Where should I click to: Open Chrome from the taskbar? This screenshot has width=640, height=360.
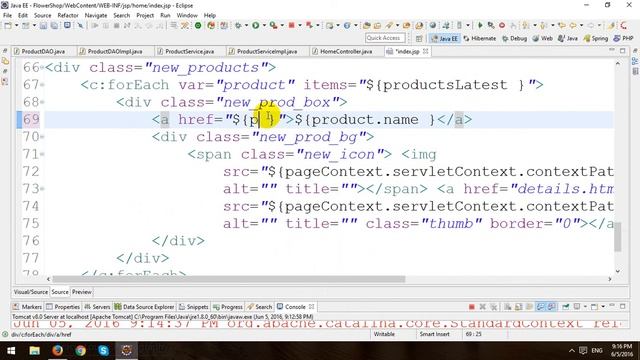pos(80,350)
